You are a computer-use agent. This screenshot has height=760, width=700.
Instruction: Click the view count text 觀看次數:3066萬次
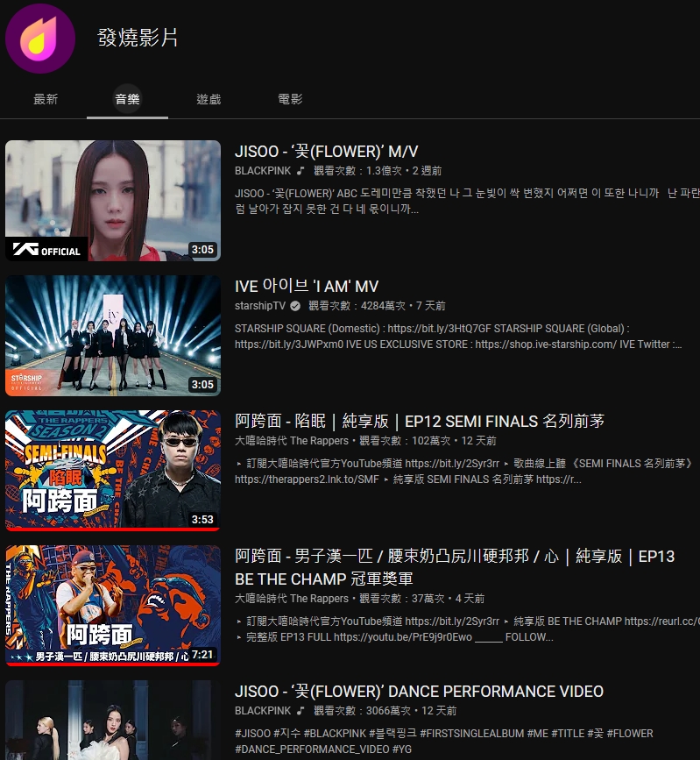363,711
